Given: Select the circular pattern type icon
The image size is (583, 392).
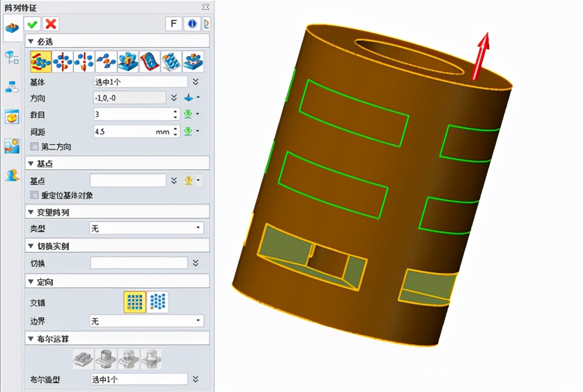Looking at the screenshot, I should [62, 62].
